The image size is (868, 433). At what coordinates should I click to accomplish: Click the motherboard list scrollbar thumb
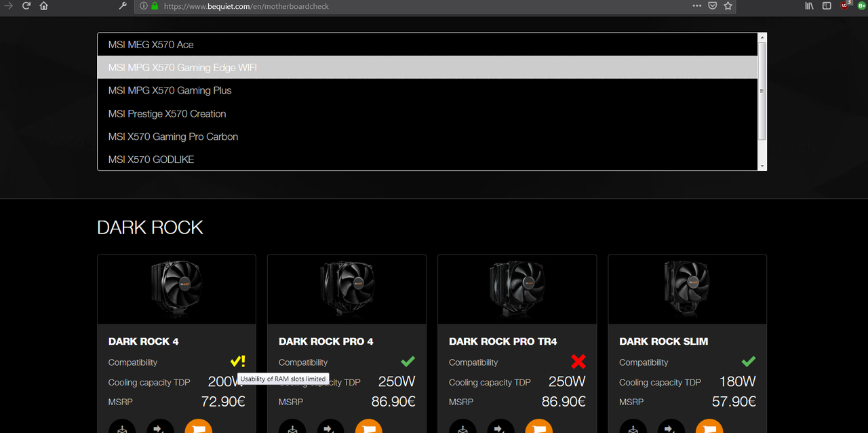[x=762, y=90]
